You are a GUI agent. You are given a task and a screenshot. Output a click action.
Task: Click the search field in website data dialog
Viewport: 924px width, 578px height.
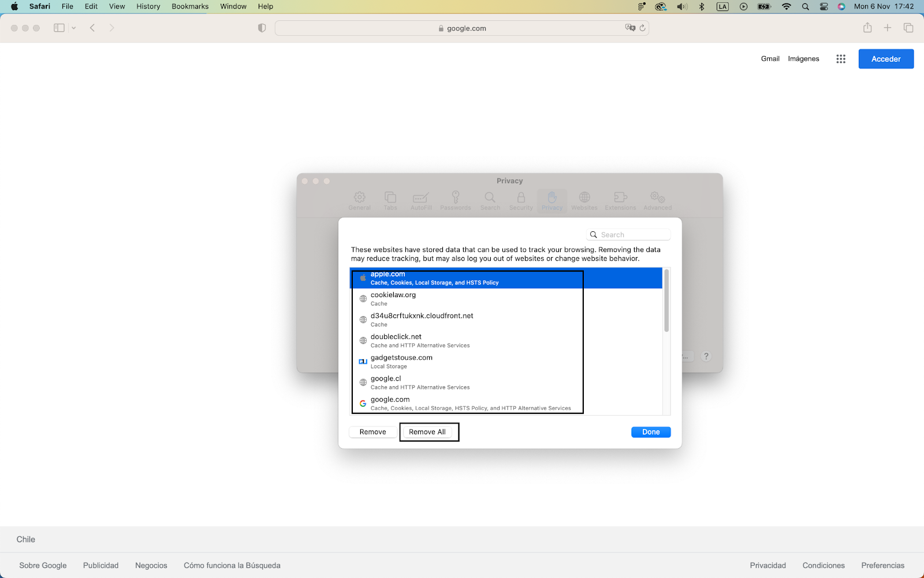coord(628,235)
